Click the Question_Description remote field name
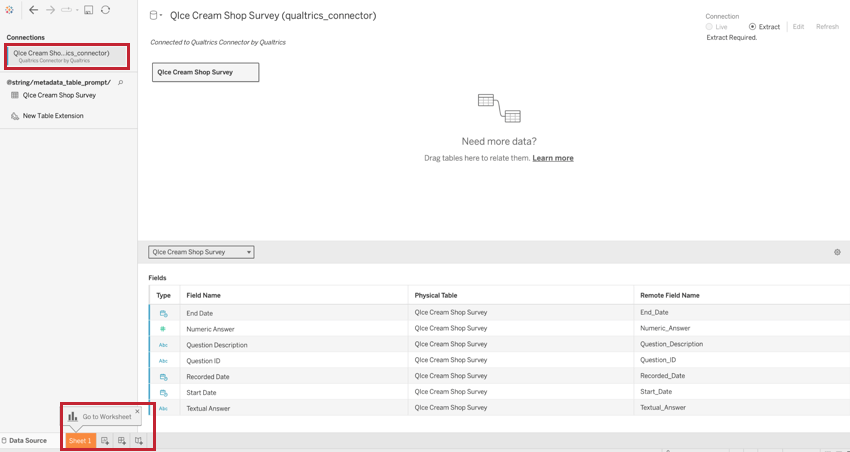The image size is (850, 452). point(672,344)
